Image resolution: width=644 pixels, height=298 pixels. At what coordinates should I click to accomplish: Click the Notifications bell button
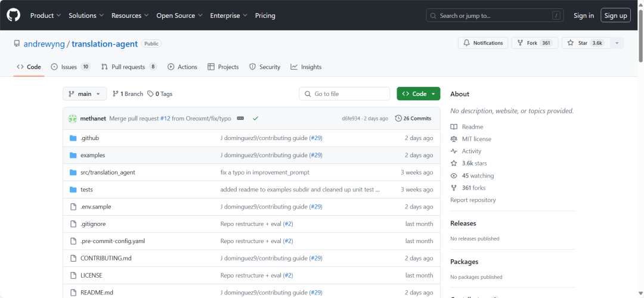coord(483,43)
